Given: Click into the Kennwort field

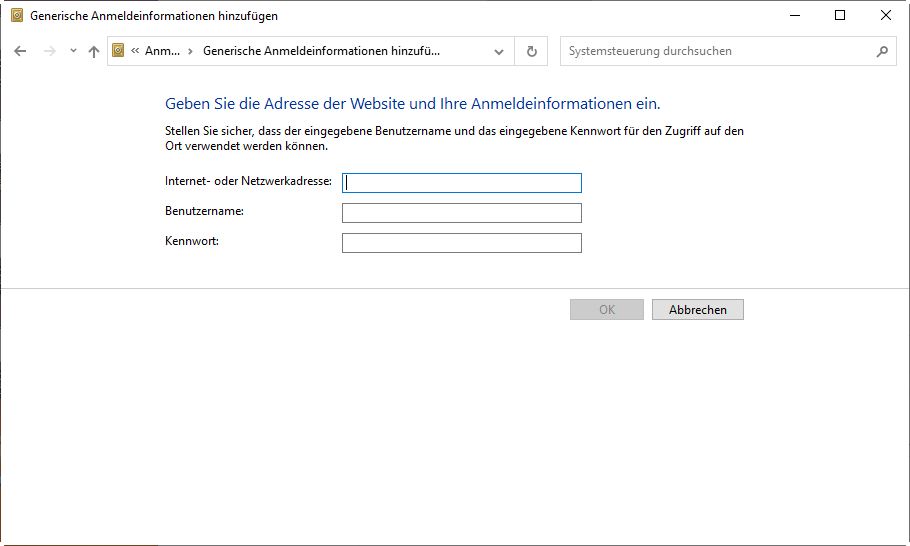Looking at the screenshot, I should 462,243.
